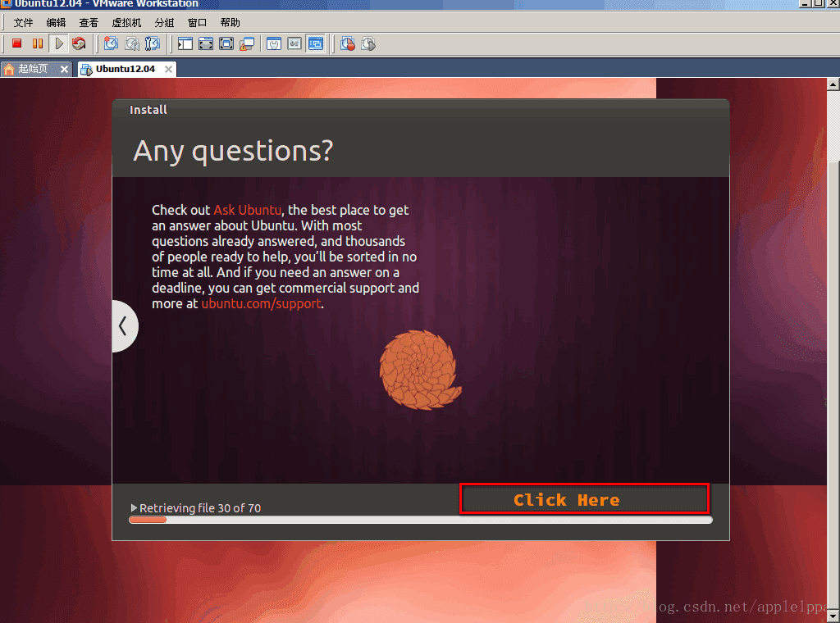Click the VM icon on the Ubuntu12.04 tab
Viewport: 840px width, 623px height.
pos(86,69)
